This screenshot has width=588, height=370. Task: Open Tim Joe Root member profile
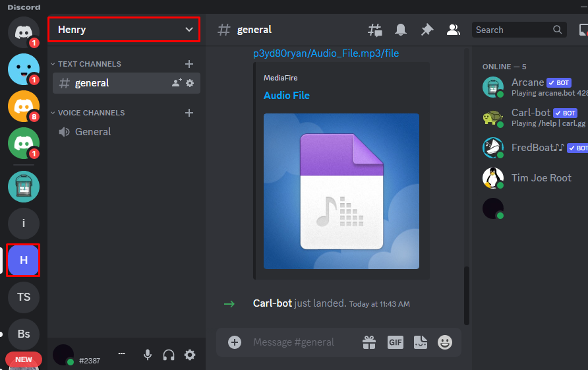pos(535,178)
